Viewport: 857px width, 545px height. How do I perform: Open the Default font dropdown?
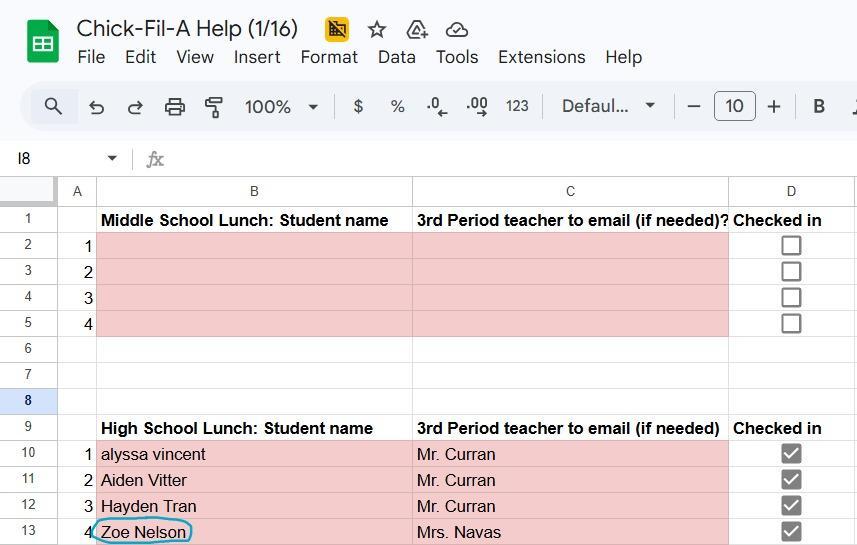608,106
